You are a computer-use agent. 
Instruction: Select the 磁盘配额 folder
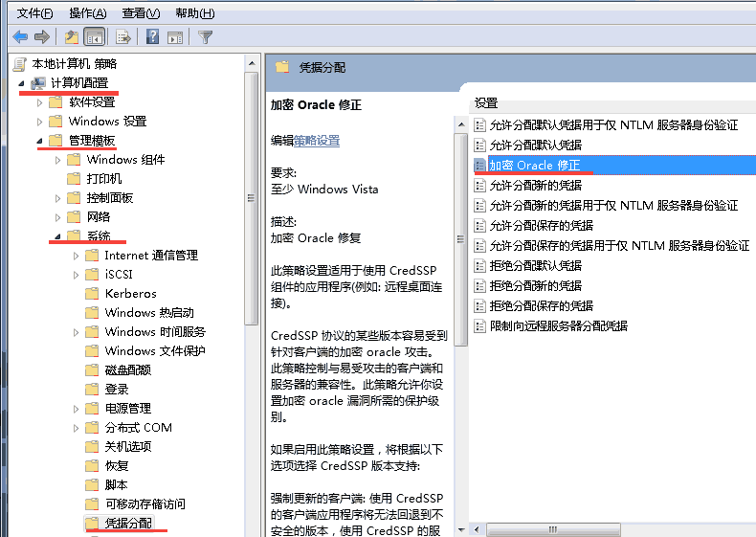pos(128,370)
